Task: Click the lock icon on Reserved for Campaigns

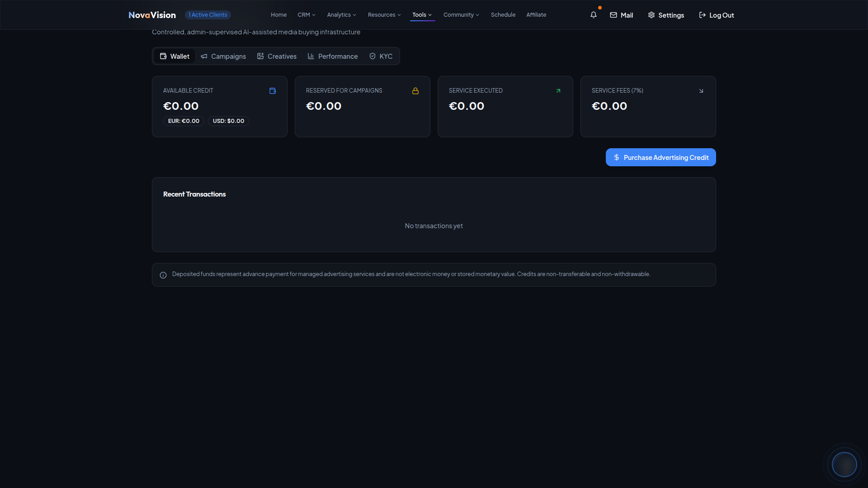Action: 415,91
